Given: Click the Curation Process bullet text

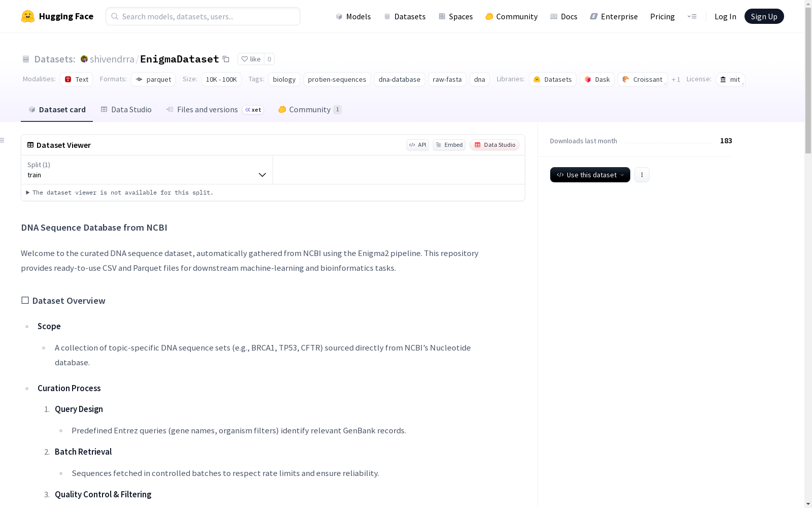Looking at the screenshot, I should [69, 388].
